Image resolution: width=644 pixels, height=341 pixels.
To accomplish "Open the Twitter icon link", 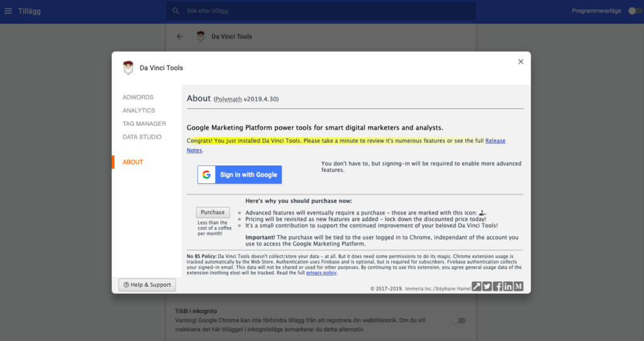I will coord(487,286).
